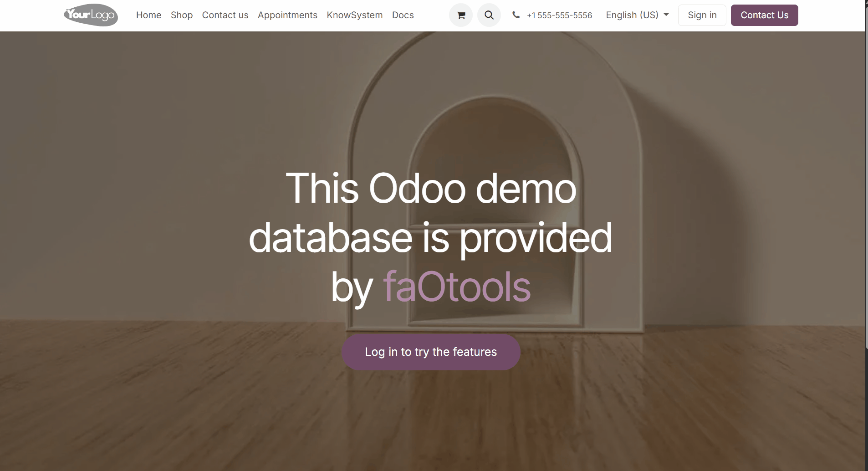Open the Appointments menu item
The width and height of the screenshot is (868, 471).
point(287,15)
